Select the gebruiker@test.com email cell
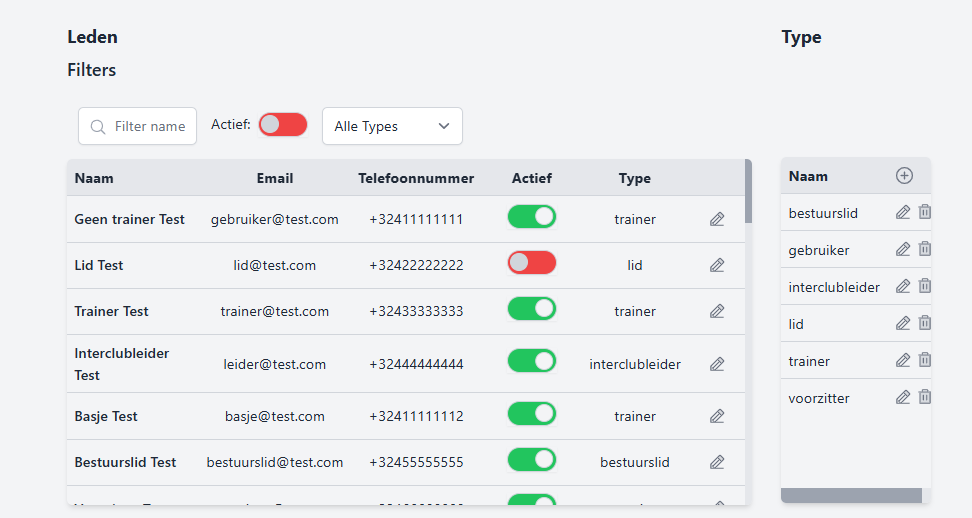Viewport: 972px width, 518px height. [x=275, y=219]
